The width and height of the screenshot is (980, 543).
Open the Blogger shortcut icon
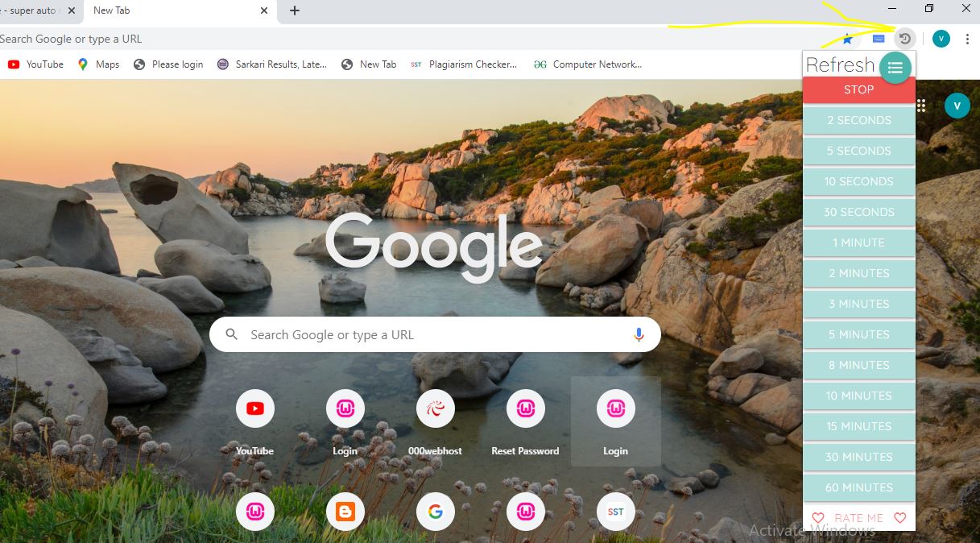tap(345, 511)
